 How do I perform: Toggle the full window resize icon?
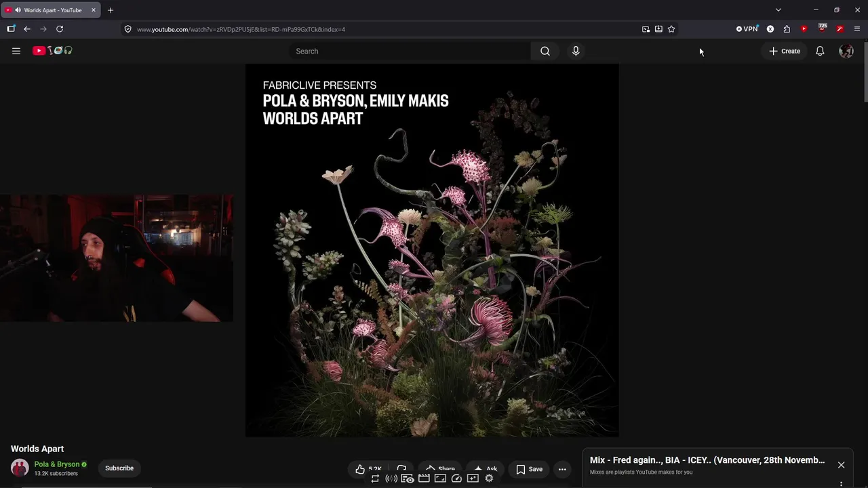(x=440, y=479)
